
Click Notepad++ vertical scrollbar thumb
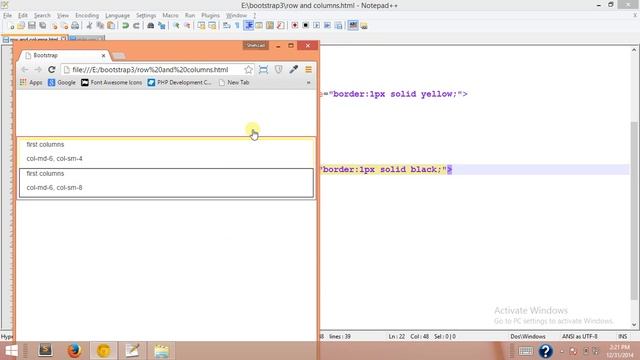click(634, 210)
